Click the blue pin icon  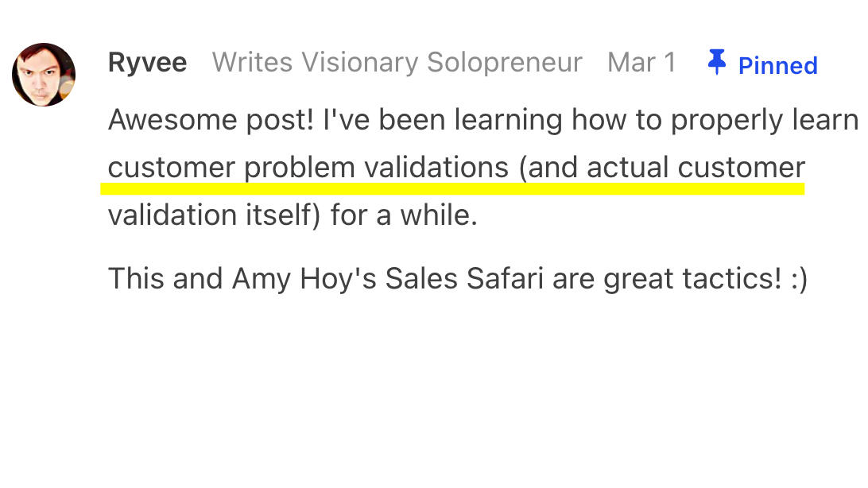pos(717,62)
